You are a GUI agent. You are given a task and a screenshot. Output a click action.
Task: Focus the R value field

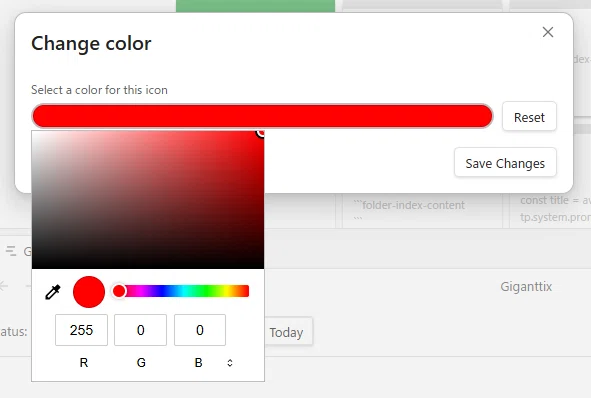pyautogui.click(x=81, y=330)
